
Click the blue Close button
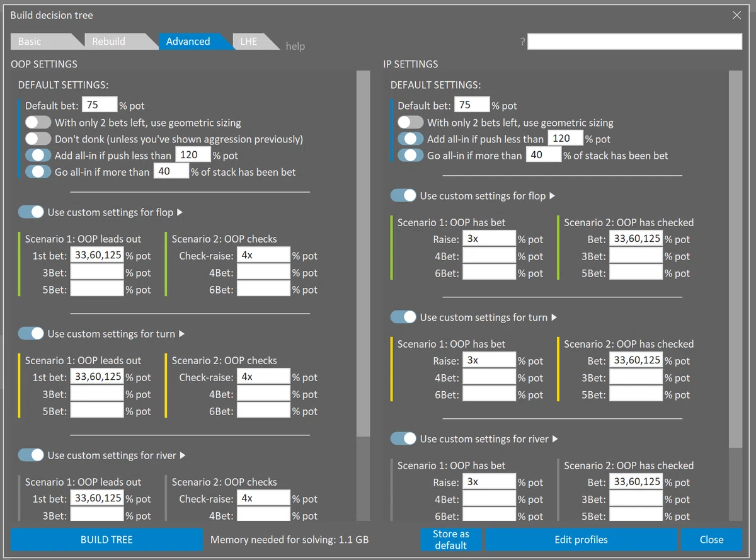[x=711, y=540]
